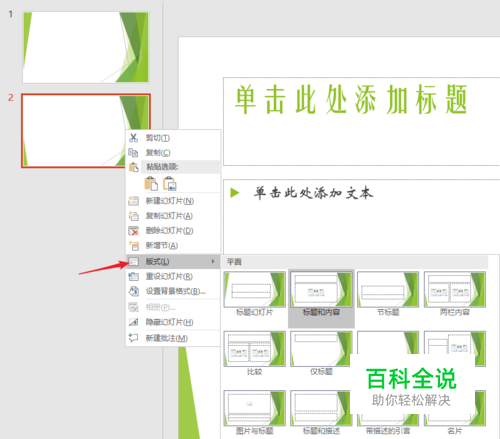This screenshot has height=439, width=500.
Task: Click the slide number 1 label
Action: (11, 14)
